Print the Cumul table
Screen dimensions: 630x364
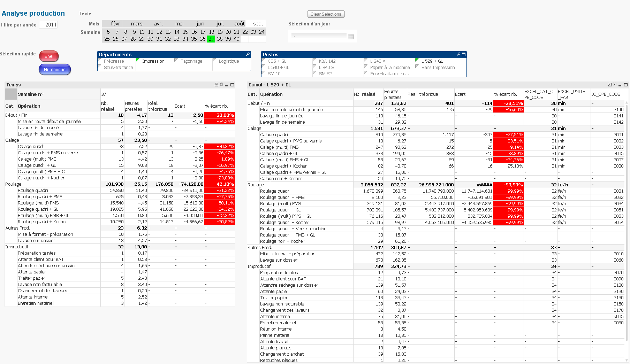[610, 85]
